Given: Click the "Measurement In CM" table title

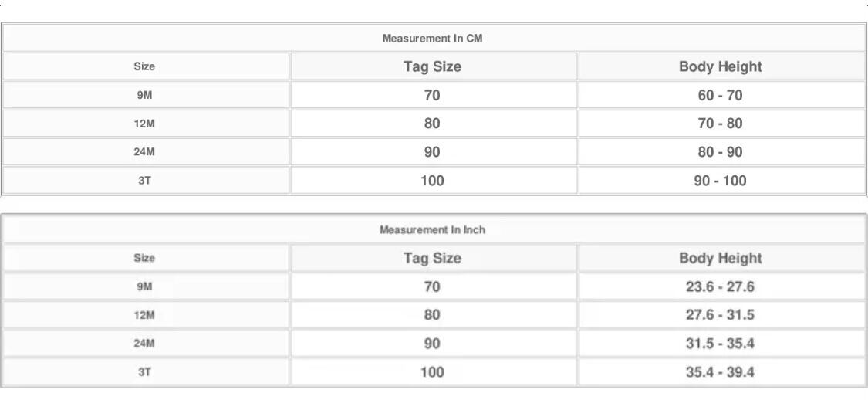Looking at the screenshot, I should (x=432, y=38).
